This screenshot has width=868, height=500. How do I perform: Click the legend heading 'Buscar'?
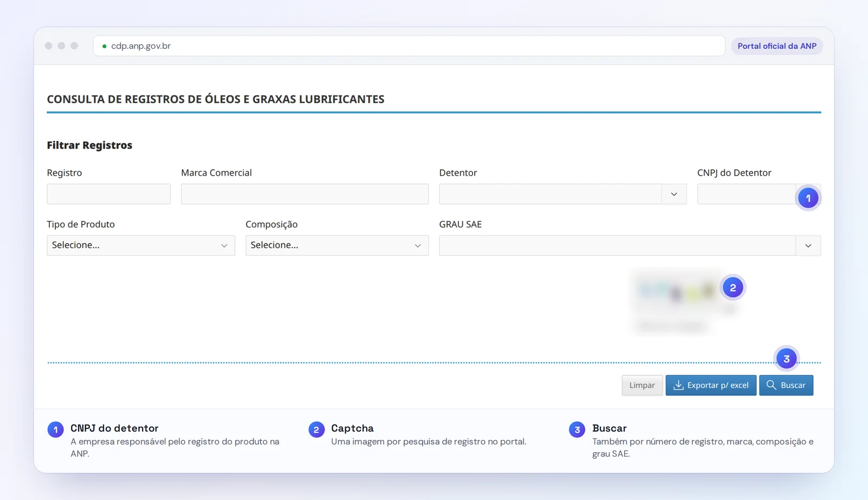pos(609,428)
